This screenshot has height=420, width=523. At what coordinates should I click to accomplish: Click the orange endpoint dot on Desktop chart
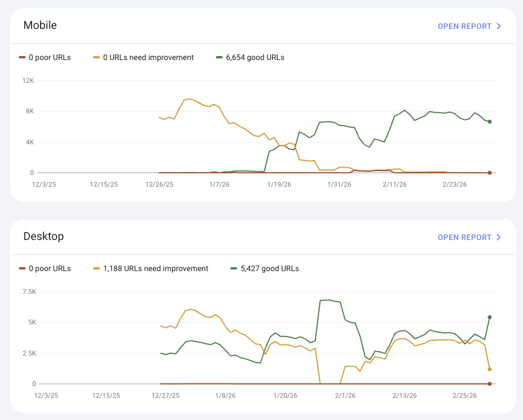pyautogui.click(x=489, y=368)
